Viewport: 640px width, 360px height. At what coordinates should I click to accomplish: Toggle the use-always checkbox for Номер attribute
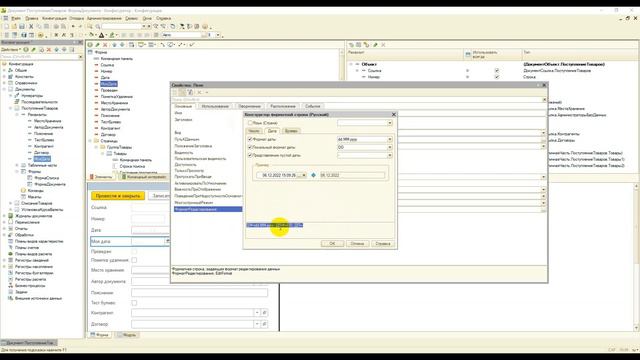click(497, 77)
